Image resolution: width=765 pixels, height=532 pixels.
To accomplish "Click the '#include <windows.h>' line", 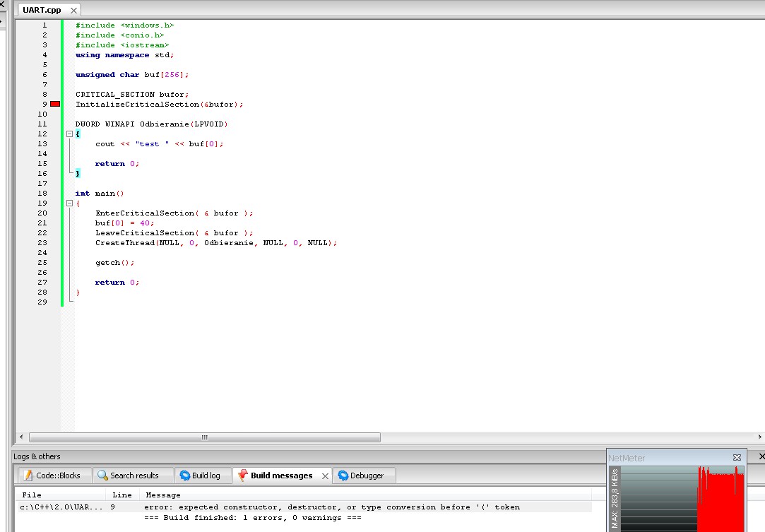I will 124,25.
